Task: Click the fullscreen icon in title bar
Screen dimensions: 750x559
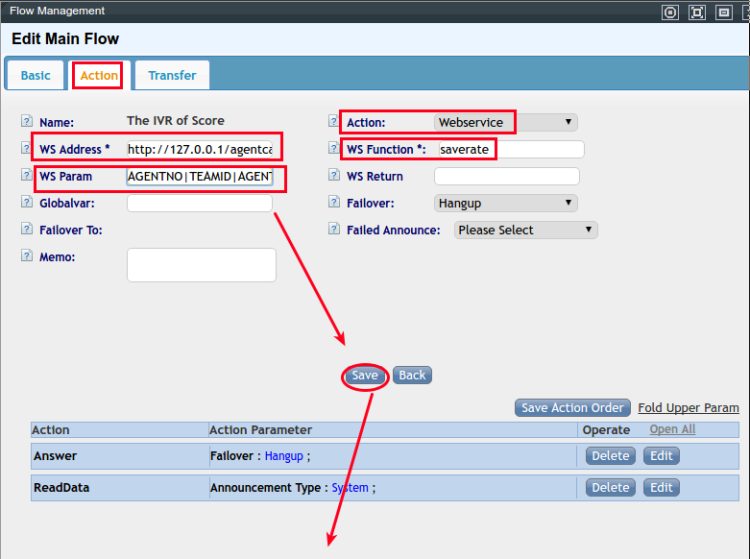Action: point(697,12)
